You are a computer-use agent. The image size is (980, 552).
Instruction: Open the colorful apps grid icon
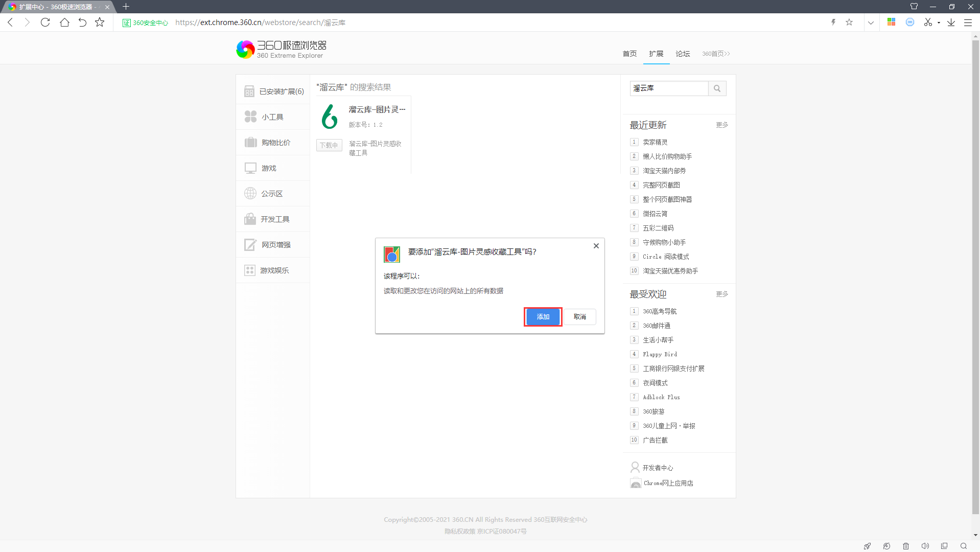tap(891, 22)
